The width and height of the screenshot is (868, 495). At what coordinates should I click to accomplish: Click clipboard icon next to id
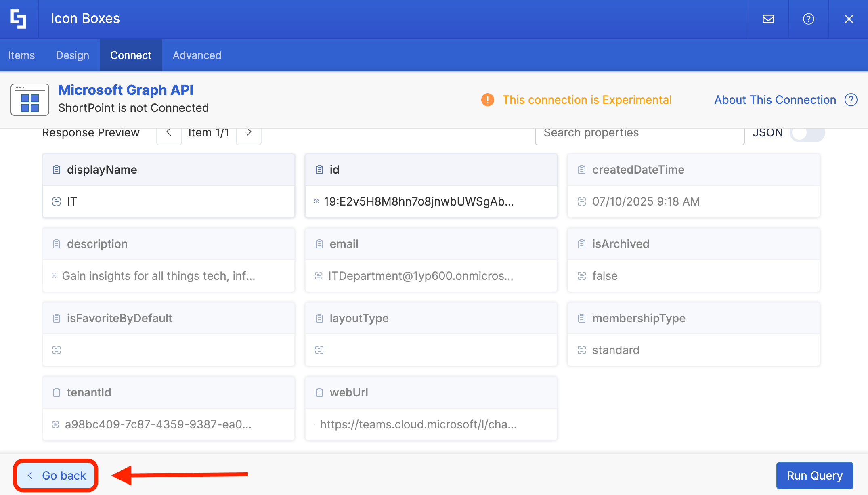[319, 170]
